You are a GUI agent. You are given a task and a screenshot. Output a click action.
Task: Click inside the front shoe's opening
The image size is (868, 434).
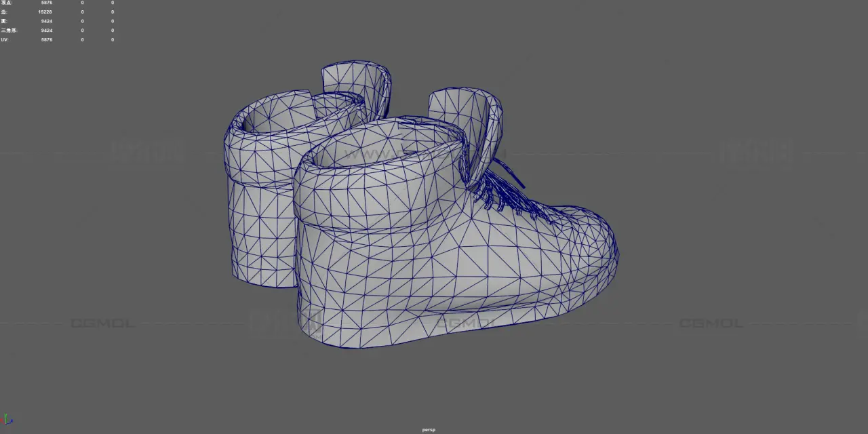[380, 146]
